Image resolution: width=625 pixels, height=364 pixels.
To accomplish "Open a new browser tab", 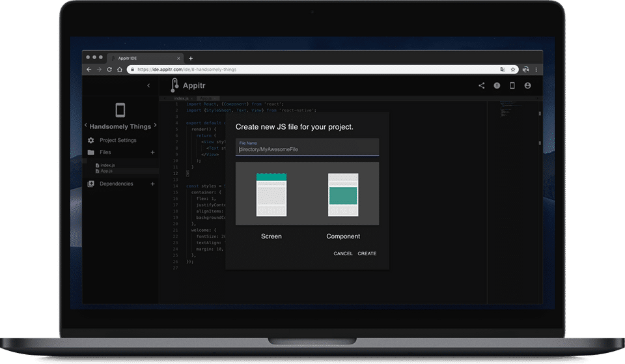I will point(191,58).
